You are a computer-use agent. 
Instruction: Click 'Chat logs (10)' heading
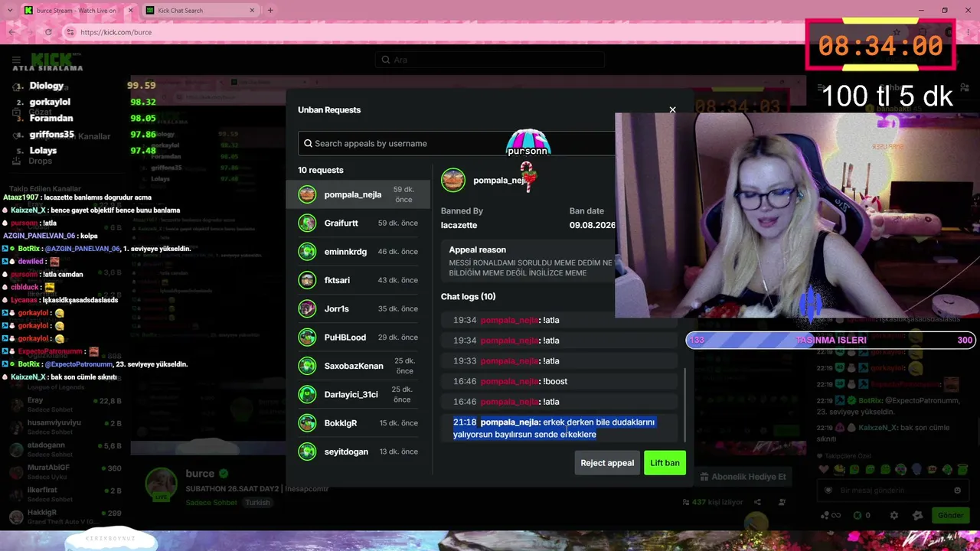click(468, 296)
